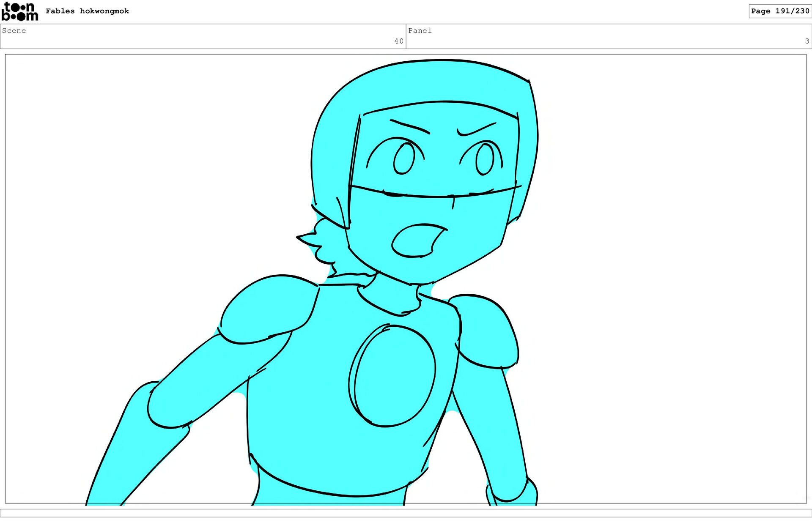Click the Panel label in header
This screenshot has width=812, height=525.
(x=420, y=30)
